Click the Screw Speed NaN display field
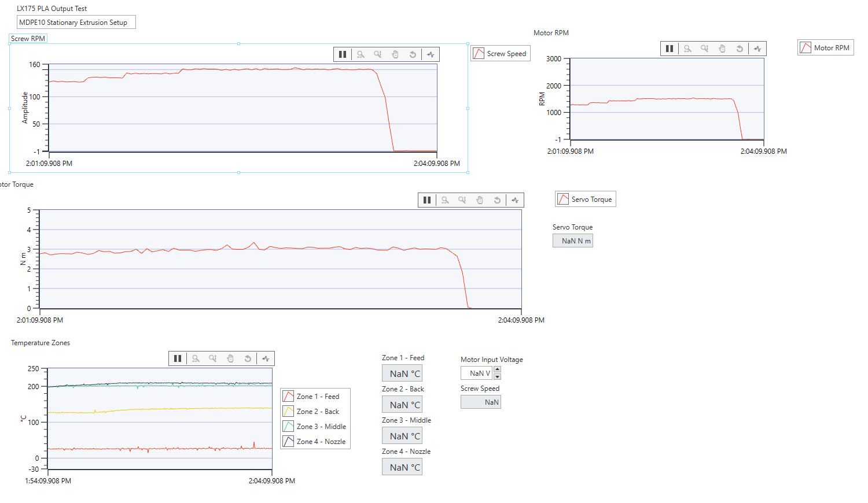868x503 pixels. click(x=480, y=401)
